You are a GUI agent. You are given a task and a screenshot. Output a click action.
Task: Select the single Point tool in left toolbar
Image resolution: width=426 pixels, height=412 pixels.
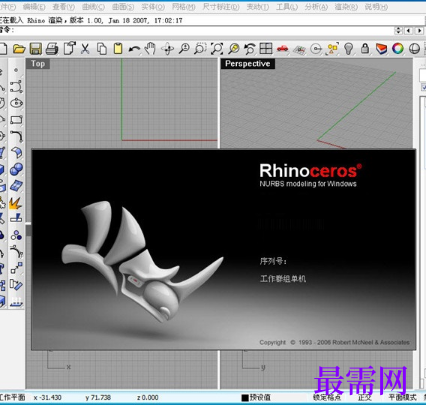point(16,70)
